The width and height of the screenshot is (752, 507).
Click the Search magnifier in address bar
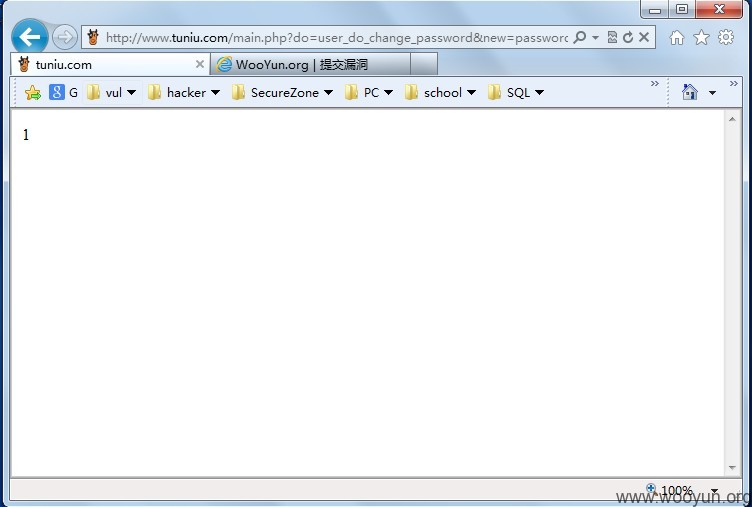tap(580, 37)
